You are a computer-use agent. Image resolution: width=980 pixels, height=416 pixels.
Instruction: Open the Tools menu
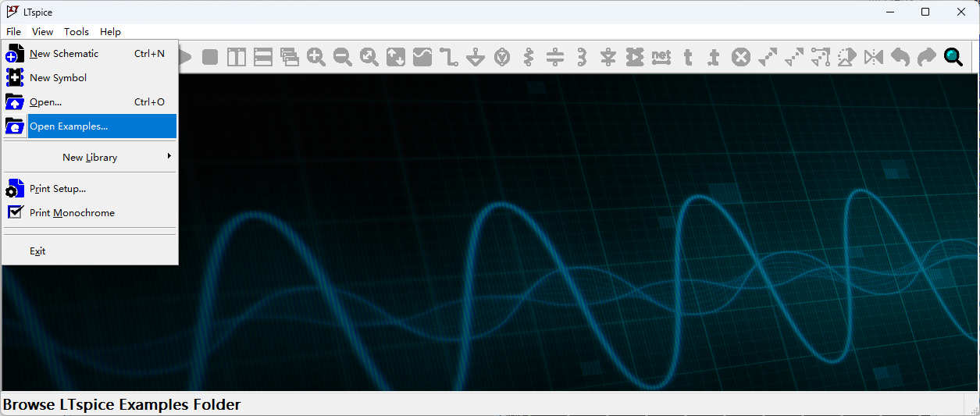click(x=77, y=32)
